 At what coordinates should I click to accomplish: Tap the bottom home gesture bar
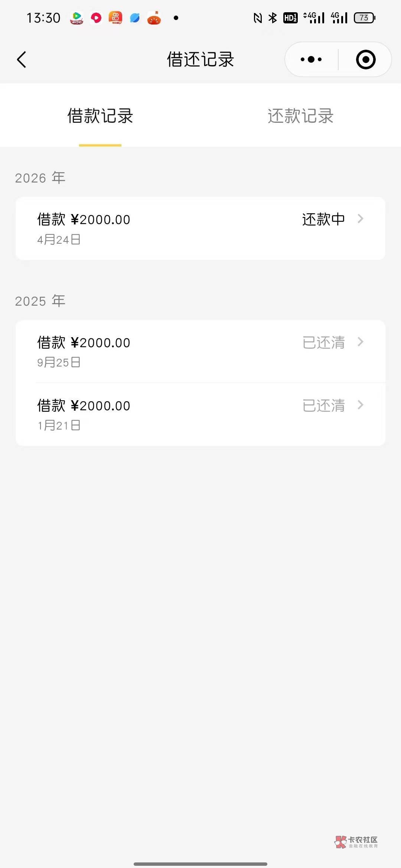click(x=200, y=864)
